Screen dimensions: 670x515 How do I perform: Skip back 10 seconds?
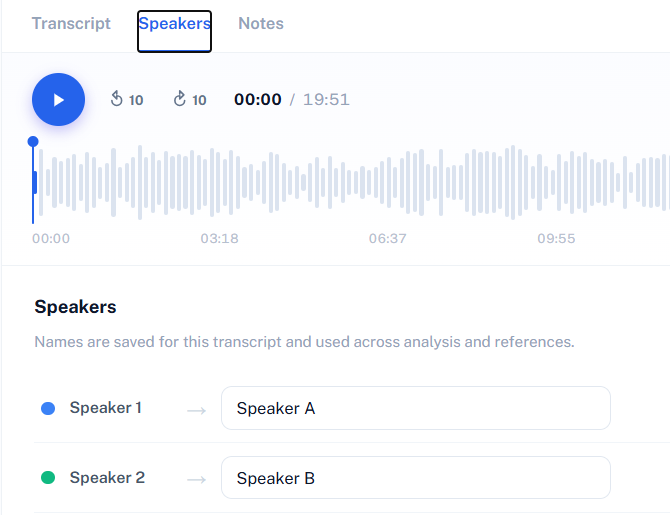click(x=126, y=99)
